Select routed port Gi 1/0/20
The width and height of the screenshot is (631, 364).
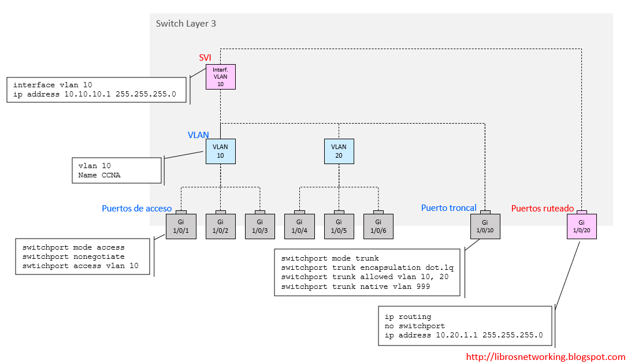point(581,226)
